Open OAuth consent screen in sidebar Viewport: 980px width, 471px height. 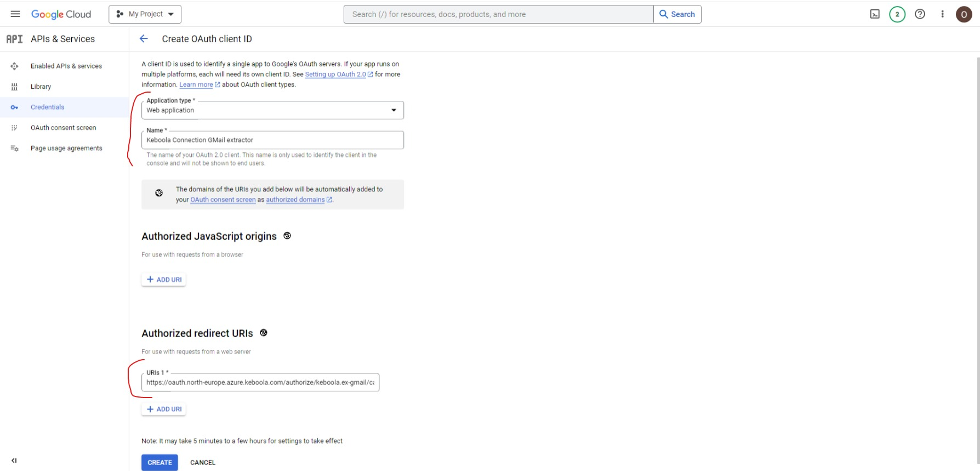click(x=64, y=128)
